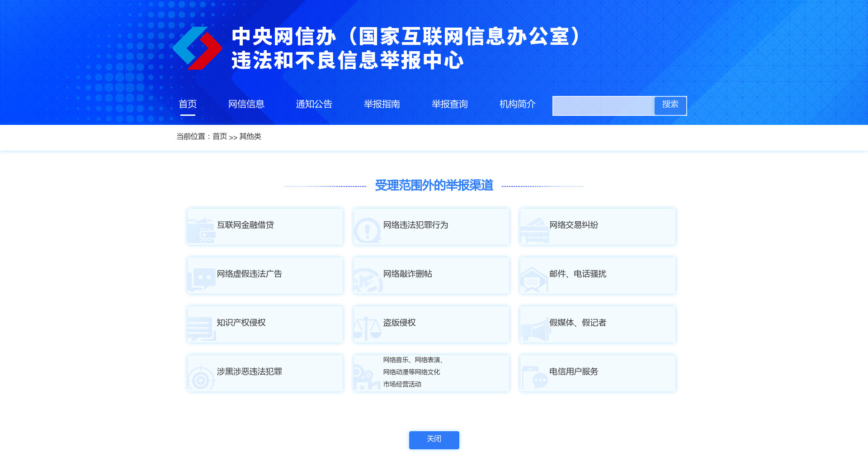The height and width of the screenshot is (476, 868).
Task: Choose the 假媒体、假记者 channel
Action: tap(598, 324)
